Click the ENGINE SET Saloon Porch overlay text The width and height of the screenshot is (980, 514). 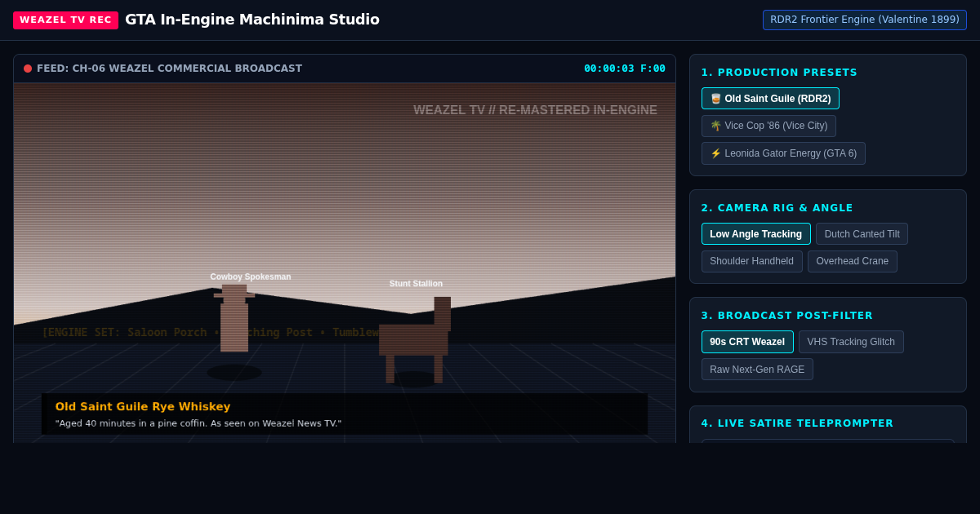point(211,332)
